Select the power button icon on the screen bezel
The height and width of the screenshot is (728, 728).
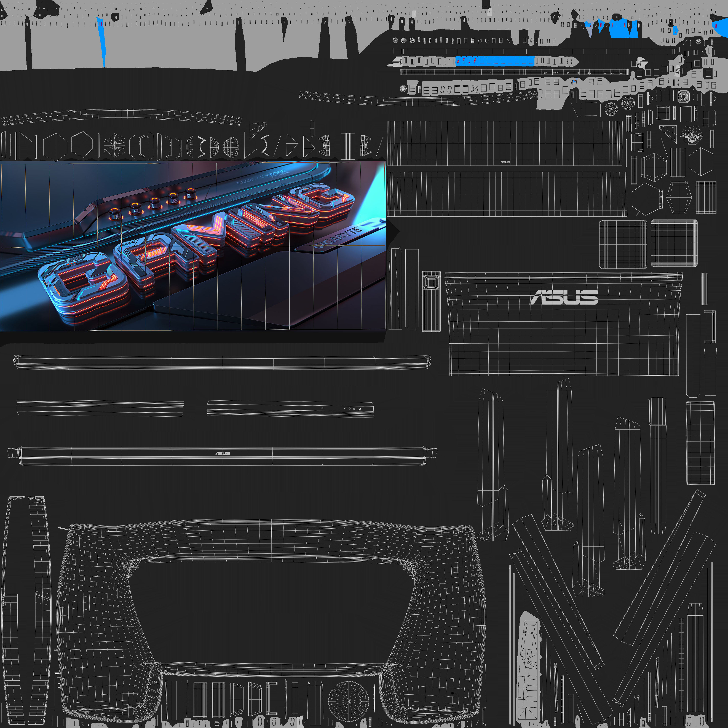tap(360, 409)
